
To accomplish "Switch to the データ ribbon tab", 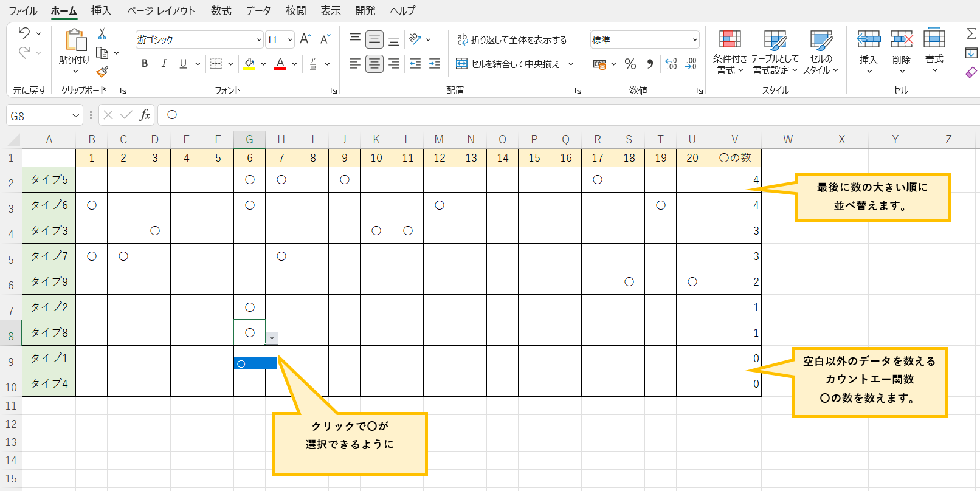I will point(258,11).
